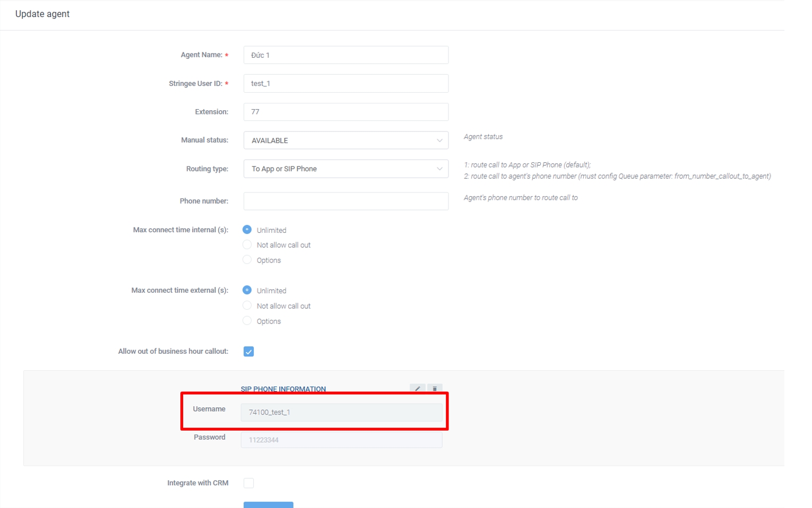Click the Extension field containing 77
The width and height of the screenshot is (812, 508).
point(345,112)
